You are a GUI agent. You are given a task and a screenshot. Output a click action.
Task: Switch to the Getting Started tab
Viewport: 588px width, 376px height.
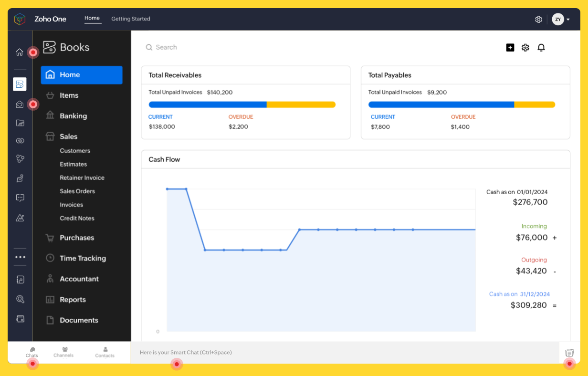131,19
